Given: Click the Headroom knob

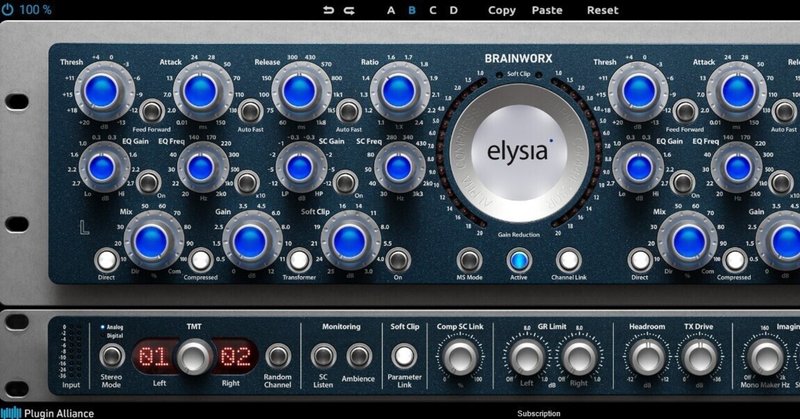Looking at the screenshot, I should (647, 357).
